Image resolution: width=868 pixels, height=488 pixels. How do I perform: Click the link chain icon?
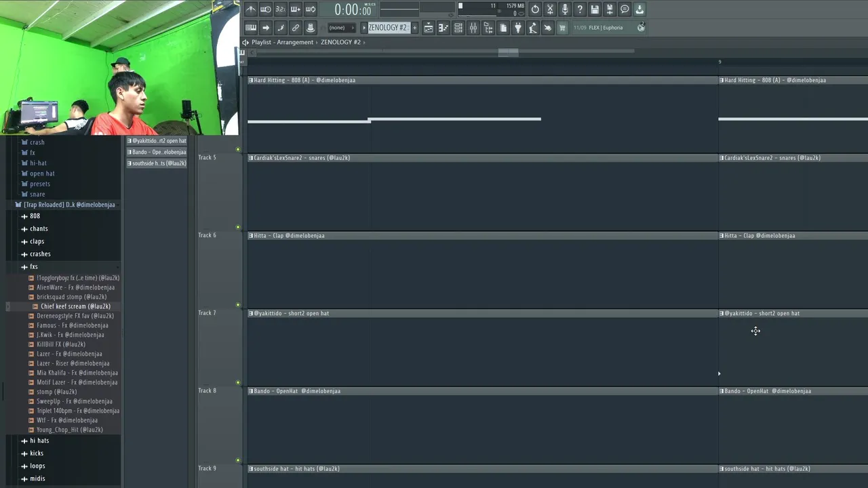pyautogui.click(x=296, y=28)
